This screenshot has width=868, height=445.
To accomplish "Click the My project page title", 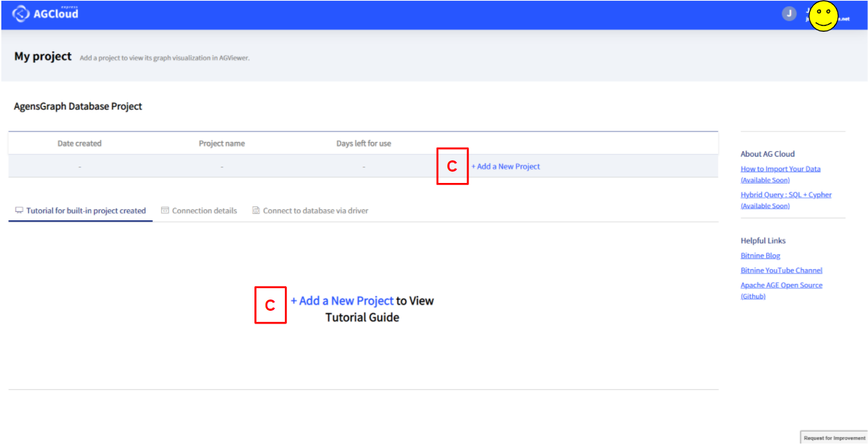I will click(43, 56).
